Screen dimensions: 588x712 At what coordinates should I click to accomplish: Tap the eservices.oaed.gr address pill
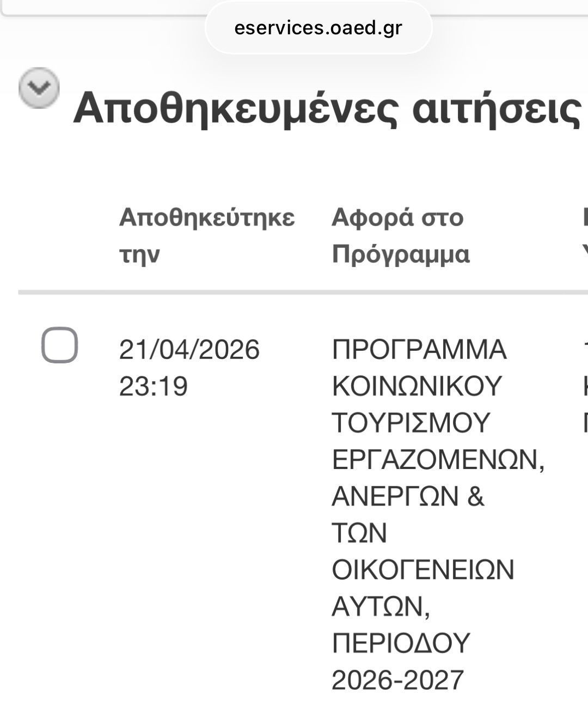tap(318, 28)
